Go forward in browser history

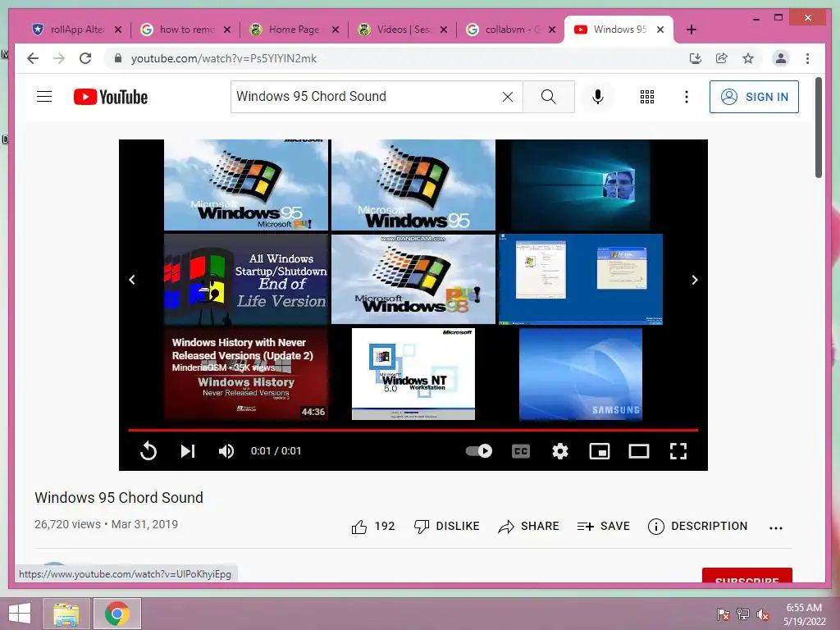point(59,58)
